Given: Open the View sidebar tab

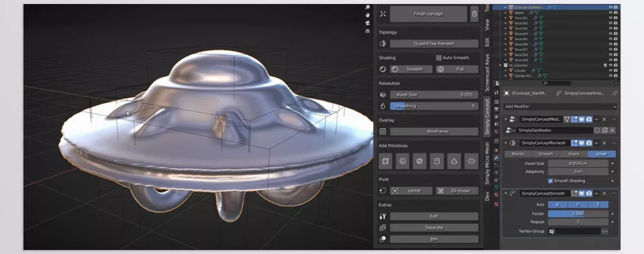Looking at the screenshot, I should [x=487, y=25].
